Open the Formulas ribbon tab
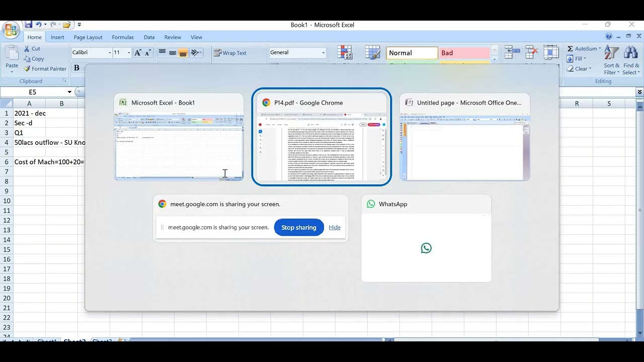Image resolution: width=644 pixels, height=362 pixels. tap(123, 37)
